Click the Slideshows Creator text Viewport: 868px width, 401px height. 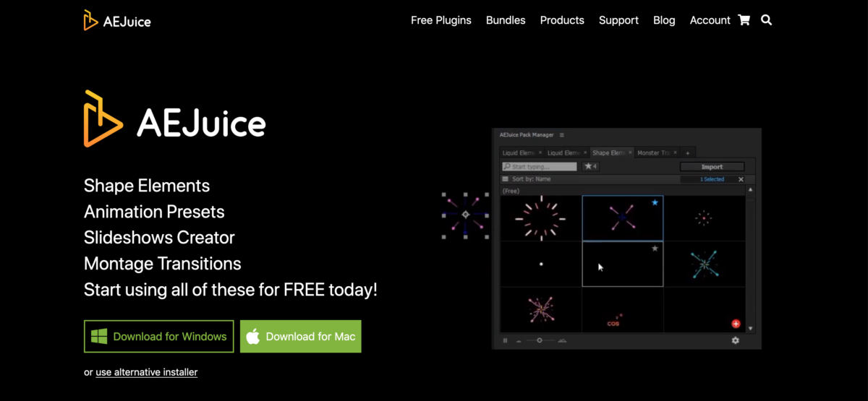click(x=159, y=238)
